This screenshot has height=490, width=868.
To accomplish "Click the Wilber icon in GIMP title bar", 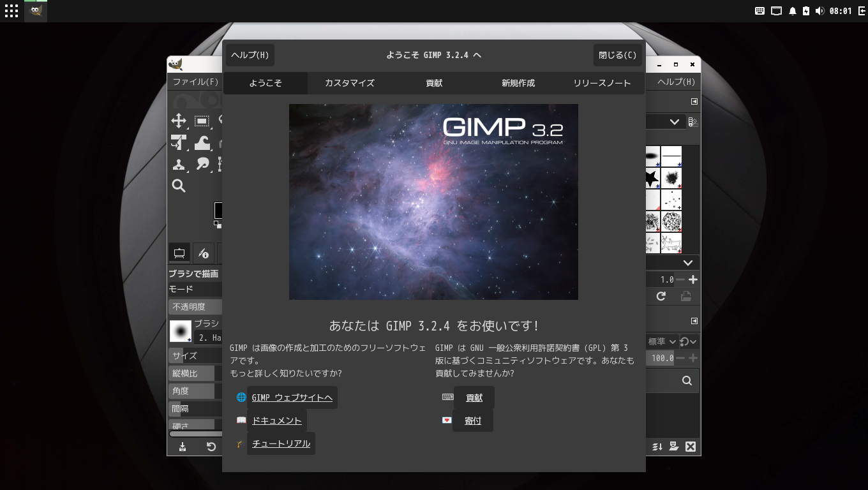I will (x=176, y=64).
